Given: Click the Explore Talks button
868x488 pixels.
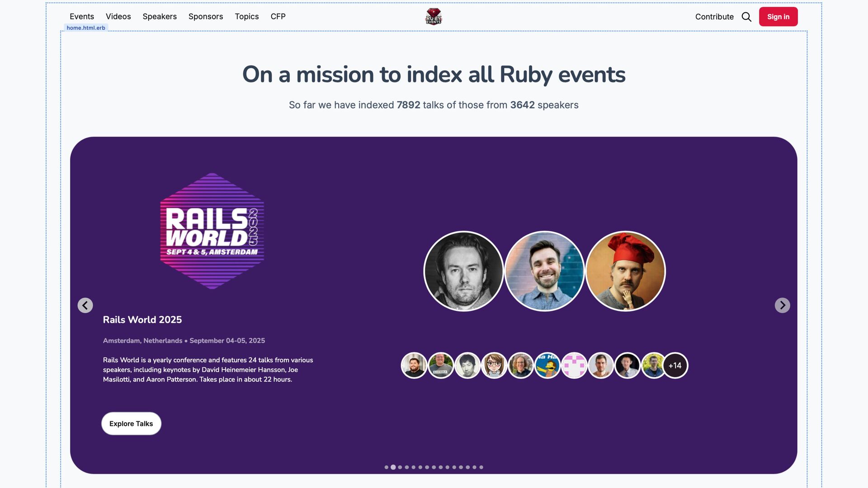Looking at the screenshot, I should coord(131,424).
